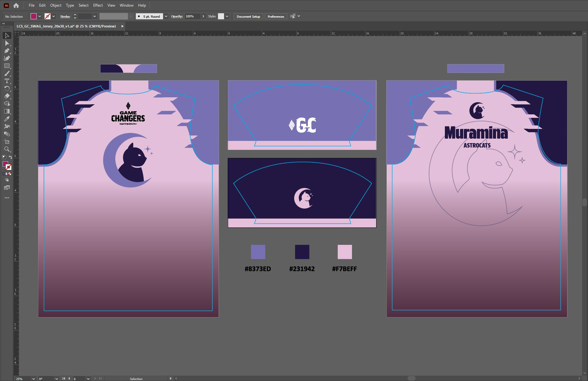Viewport: 588px width, 381px height.
Task: Select the Rectangle tool
Action: coord(7,66)
